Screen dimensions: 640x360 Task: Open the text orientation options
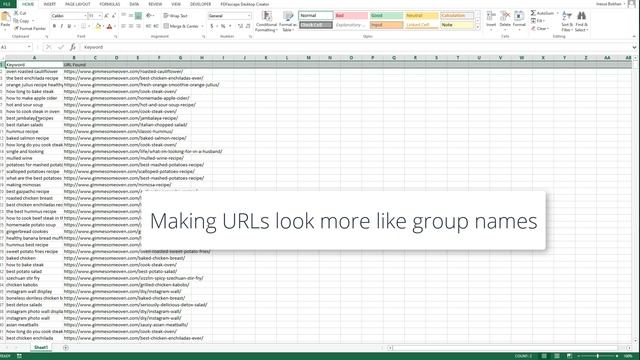point(150,16)
